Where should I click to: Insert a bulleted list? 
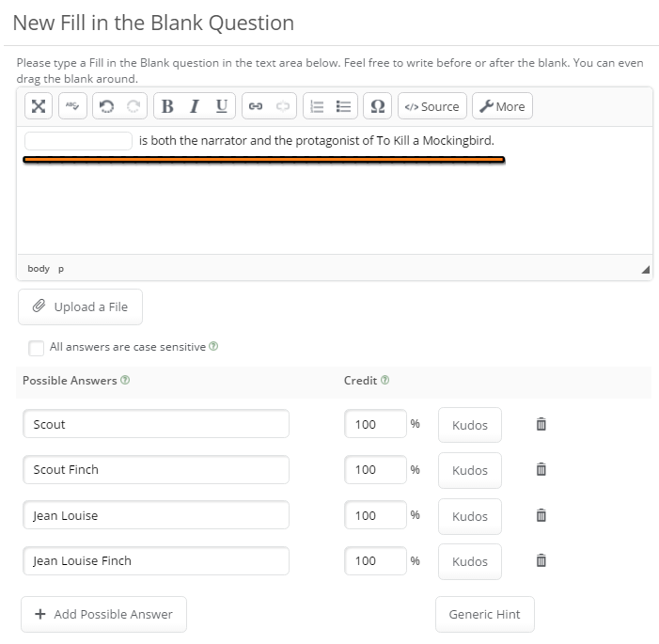(344, 106)
